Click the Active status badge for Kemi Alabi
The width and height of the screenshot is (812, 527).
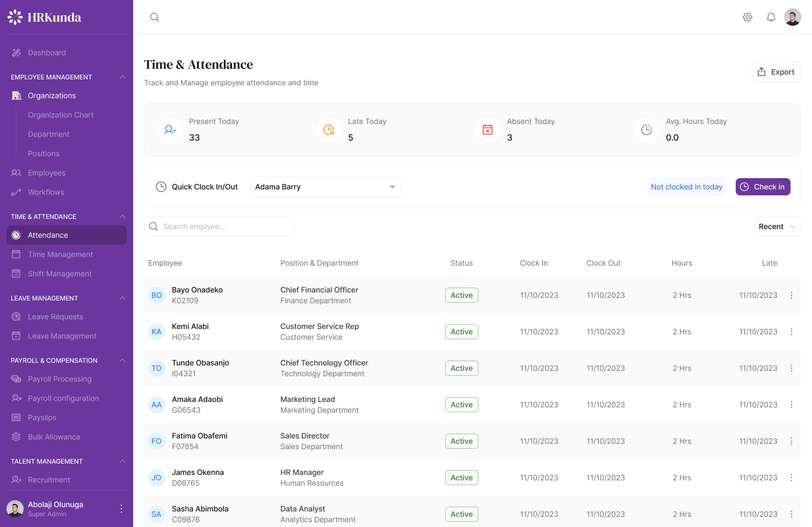[461, 331]
